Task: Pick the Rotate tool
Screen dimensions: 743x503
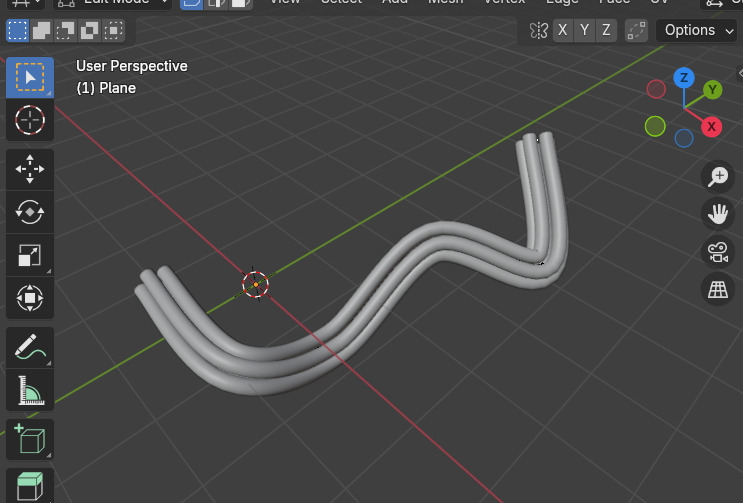Action: pyautogui.click(x=30, y=212)
